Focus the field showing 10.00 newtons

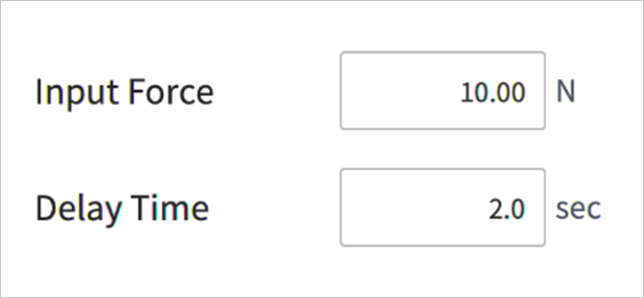[x=443, y=91]
